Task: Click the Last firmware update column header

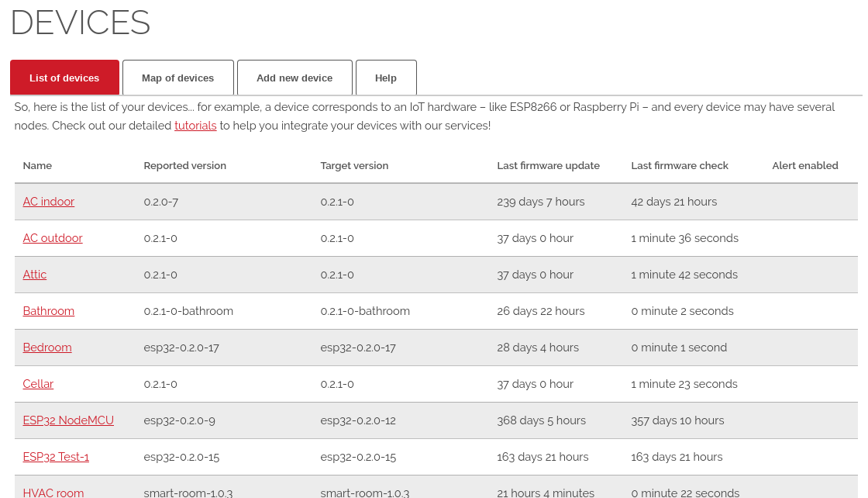Action: click(x=548, y=165)
